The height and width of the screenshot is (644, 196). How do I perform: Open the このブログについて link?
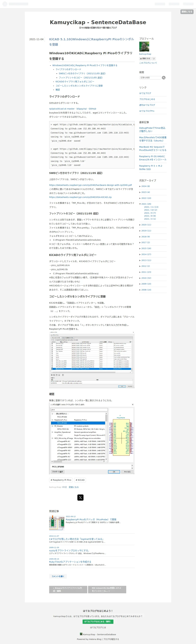coord(148,63)
